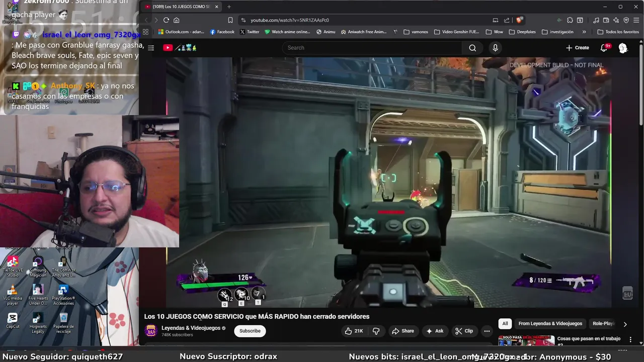Open more video actions three-dot menu
This screenshot has width=644, height=362.
[x=487, y=331]
